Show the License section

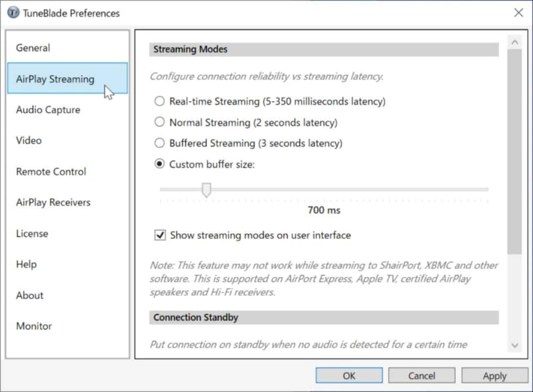67,234
